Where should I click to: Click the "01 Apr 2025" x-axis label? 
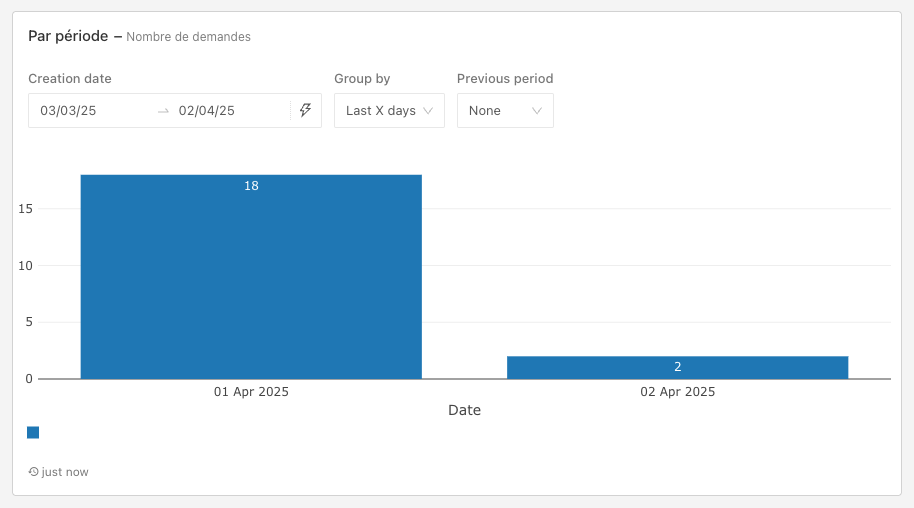coord(251,392)
